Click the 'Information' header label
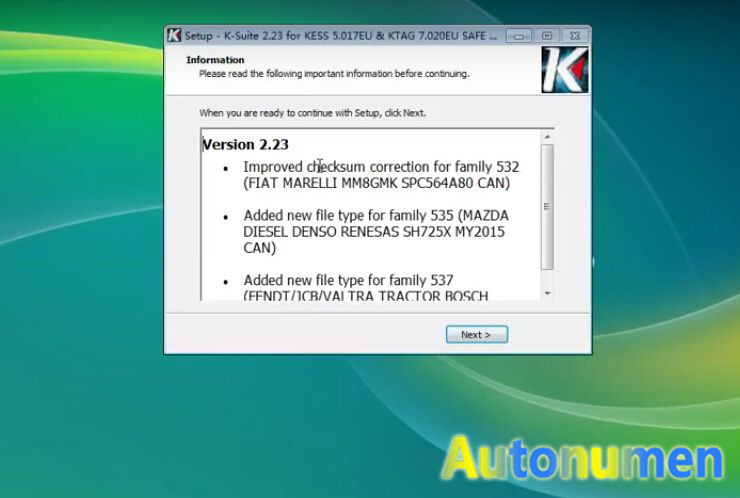Image resolution: width=740 pixels, height=498 pixels. [215, 60]
